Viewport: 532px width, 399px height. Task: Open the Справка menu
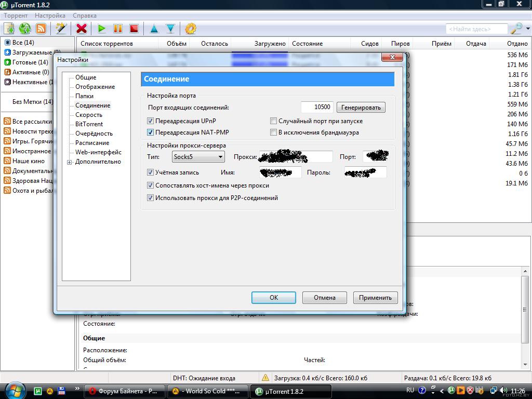pyautogui.click(x=85, y=15)
